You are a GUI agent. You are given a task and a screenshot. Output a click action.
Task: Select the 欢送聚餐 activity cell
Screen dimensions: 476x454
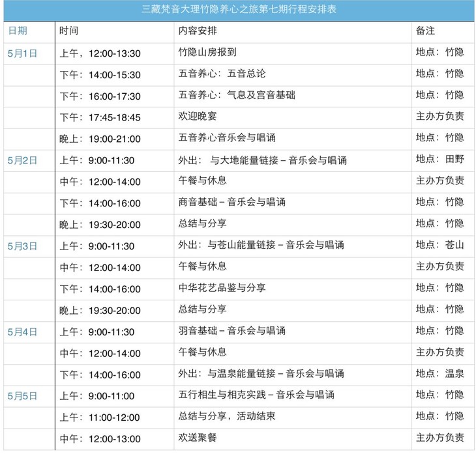[197, 437]
